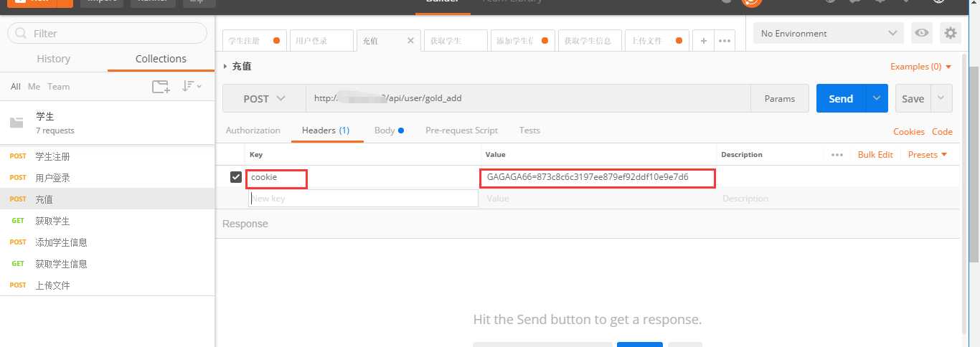This screenshot has width=980, height=347.
Task: Select 充值 request in sidebar list
Action: 108,199
